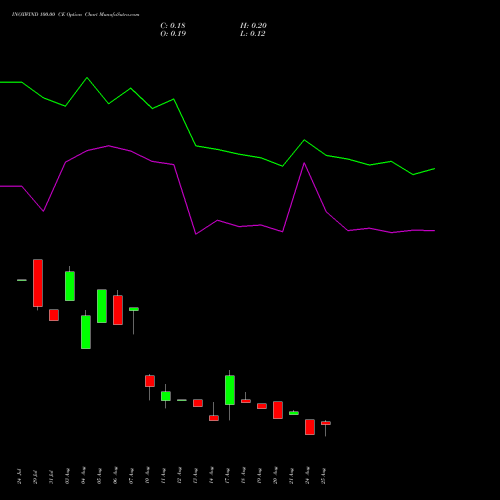Click the INOXWIND CE Options chart title
The width and height of the screenshot is (500, 500).
click(76, 15)
